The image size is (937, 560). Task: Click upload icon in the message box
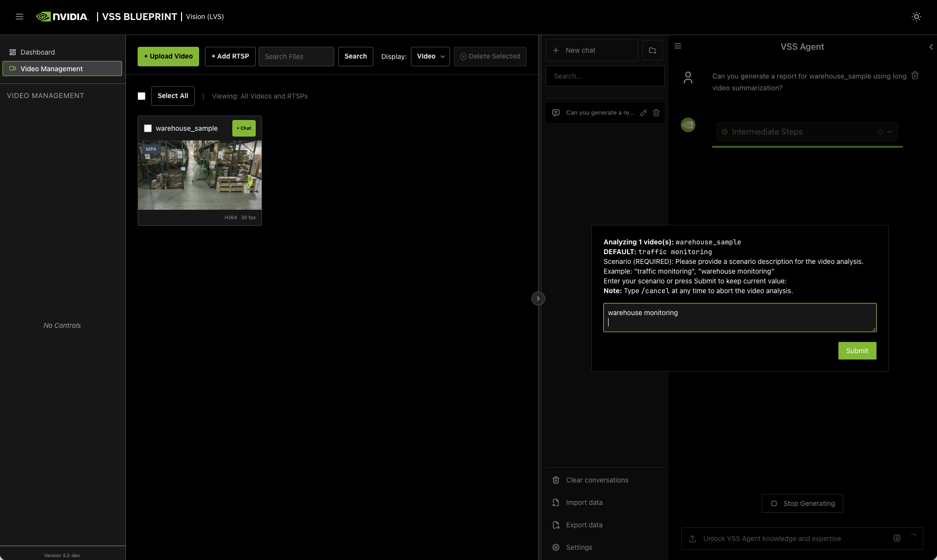pyautogui.click(x=693, y=539)
